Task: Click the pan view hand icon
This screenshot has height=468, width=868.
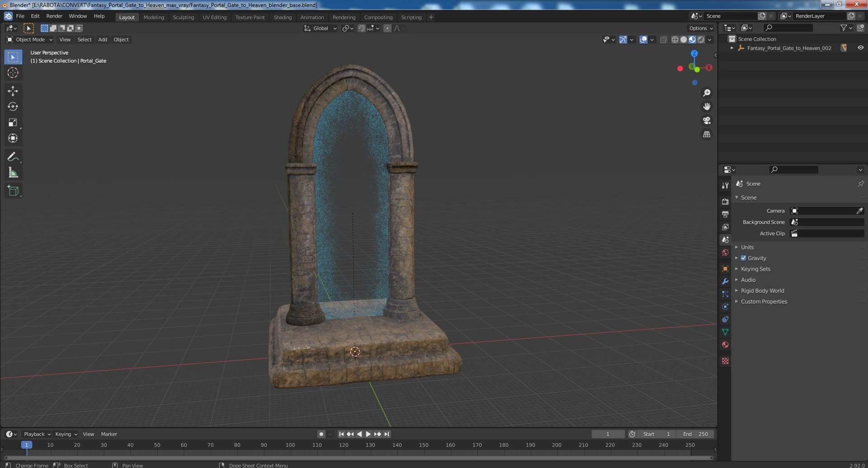Action: tap(707, 107)
